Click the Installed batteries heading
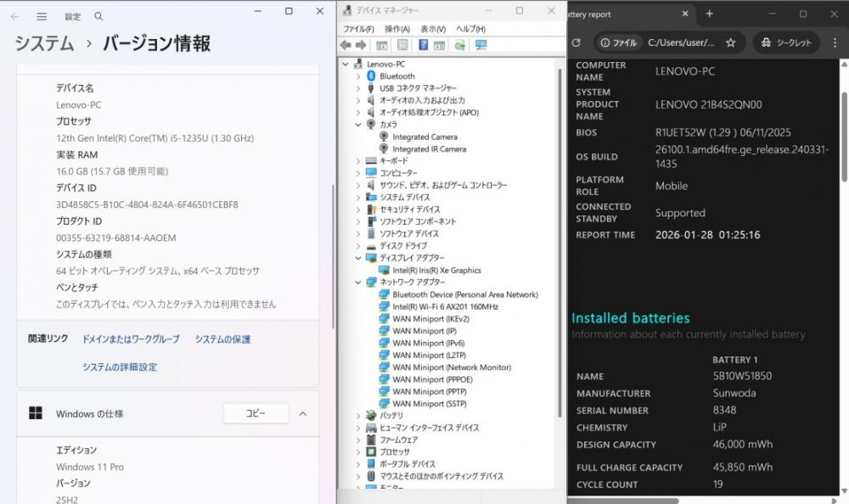This screenshot has height=504, width=849. point(631,318)
